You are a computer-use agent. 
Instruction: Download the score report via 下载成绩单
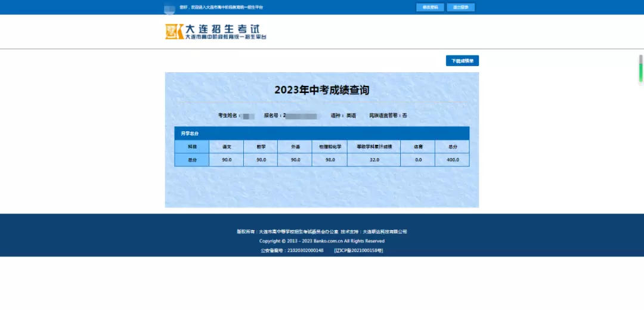click(463, 61)
